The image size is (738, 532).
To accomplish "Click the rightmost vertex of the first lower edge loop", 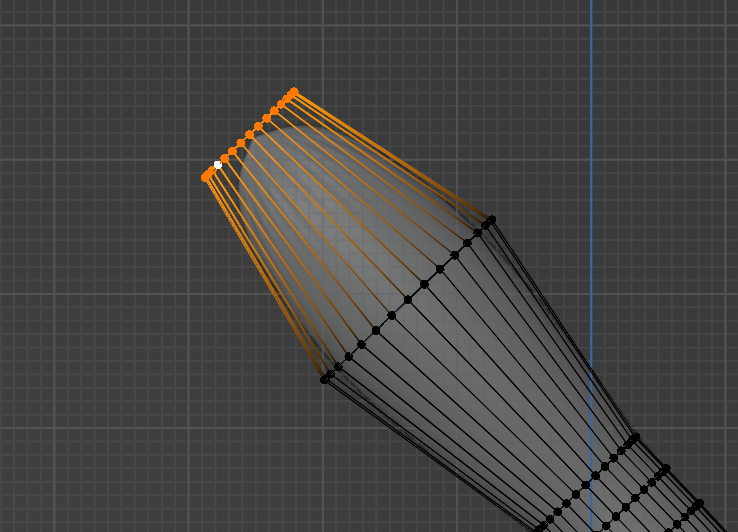I will click(633, 437).
